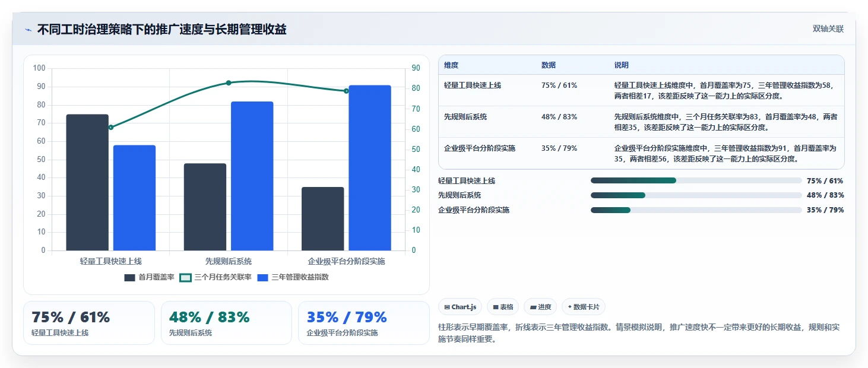Click the line point above 轻量工具快速上线
The image size is (868, 368).
coord(110,127)
